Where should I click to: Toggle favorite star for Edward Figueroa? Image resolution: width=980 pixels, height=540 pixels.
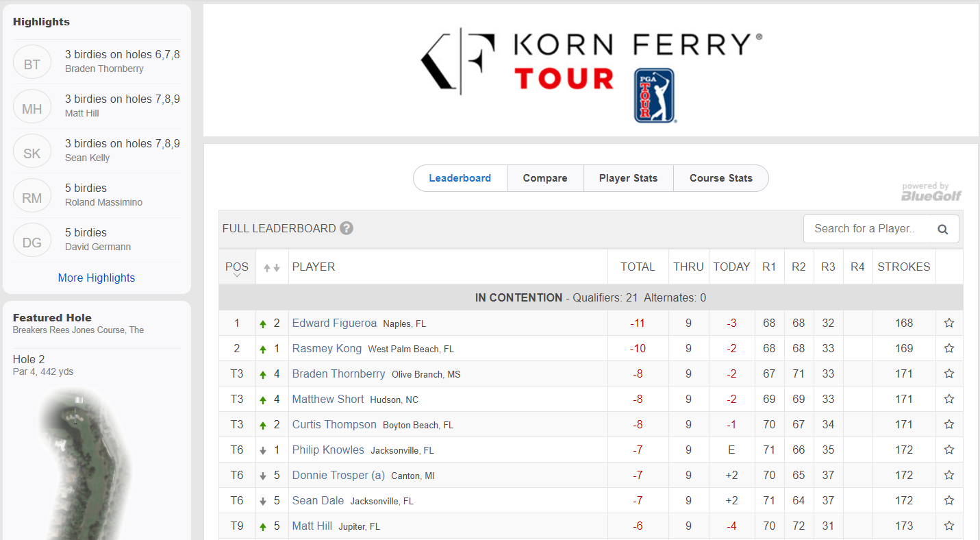click(949, 323)
